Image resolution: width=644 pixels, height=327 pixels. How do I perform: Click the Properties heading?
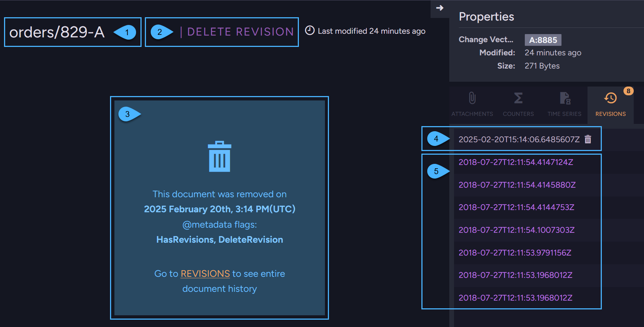[486, 16]
